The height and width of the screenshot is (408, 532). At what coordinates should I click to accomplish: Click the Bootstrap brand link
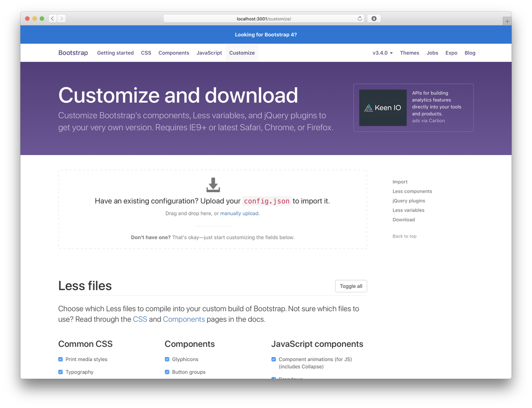(x=73, y=53)
